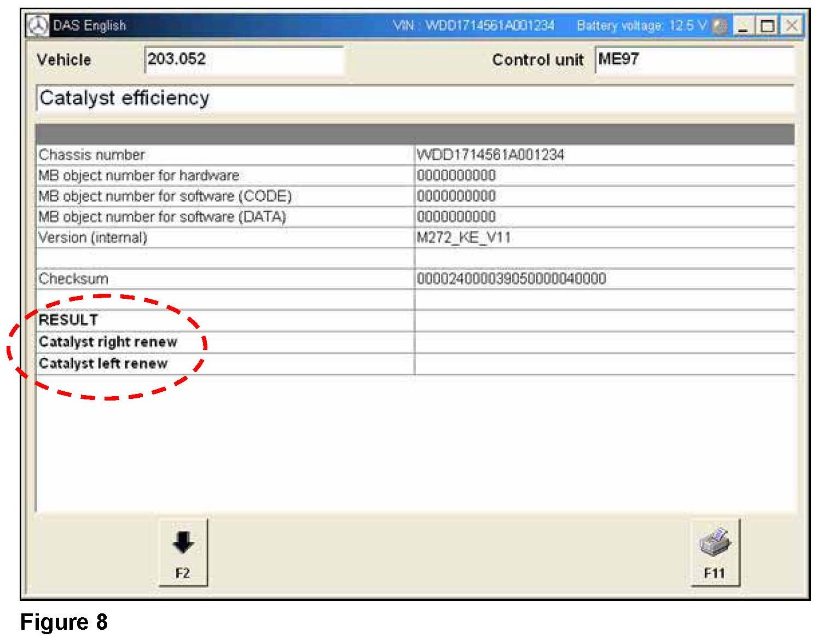
Task: Select the MB object number for hardware row
Action: tap(415, 176)
